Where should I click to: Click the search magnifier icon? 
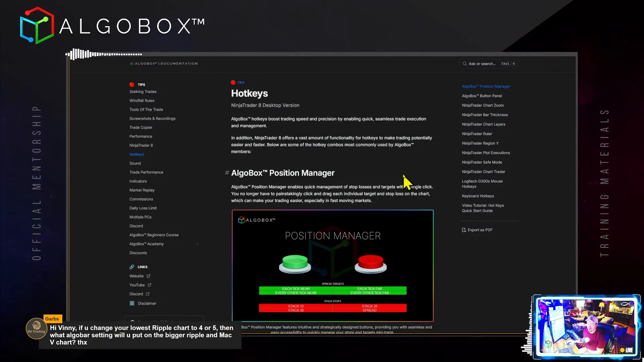465,64
